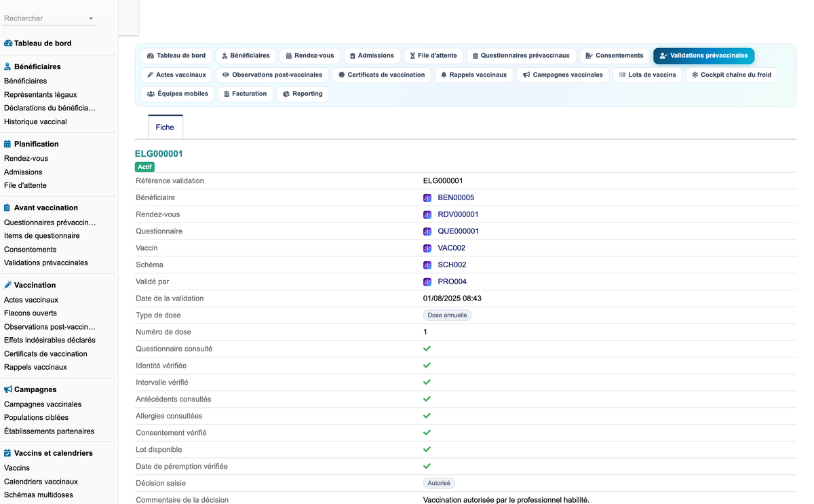Click the module icon beside RDV000001
Screen dimensions: 814x504
(427, 215)
